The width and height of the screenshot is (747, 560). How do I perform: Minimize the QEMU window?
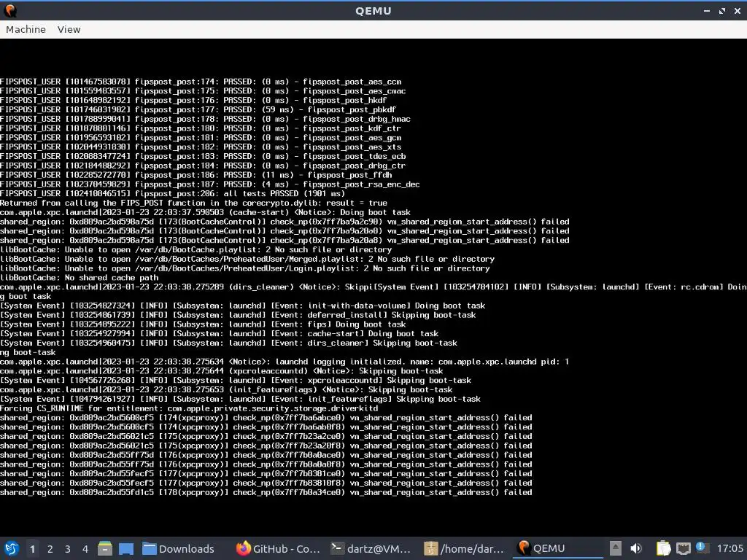tap(706, 10)
